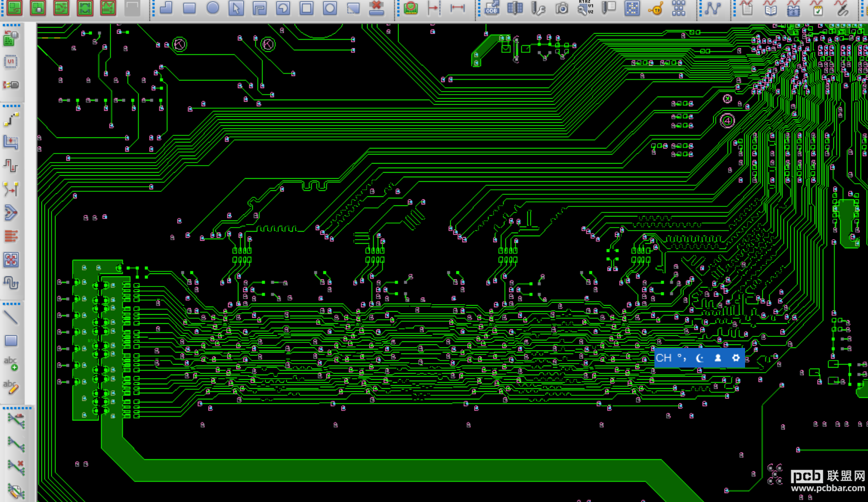
Task: Click the abc Edit Text pencil tool
Action: [11, 387]
